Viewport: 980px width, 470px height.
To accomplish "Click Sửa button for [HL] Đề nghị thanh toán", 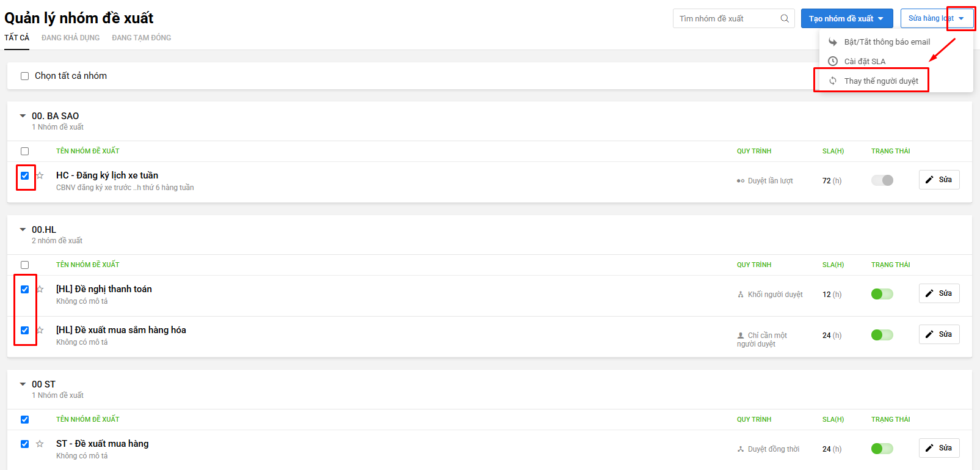I will coord(939,293).
